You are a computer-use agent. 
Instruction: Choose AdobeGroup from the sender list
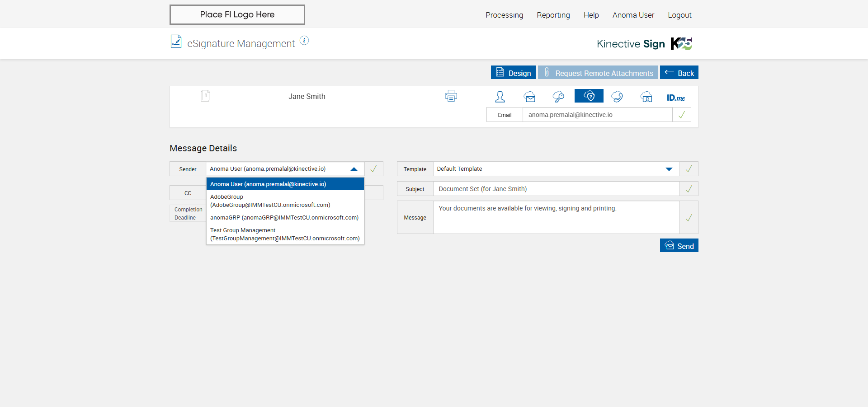(x=270, y=201)
